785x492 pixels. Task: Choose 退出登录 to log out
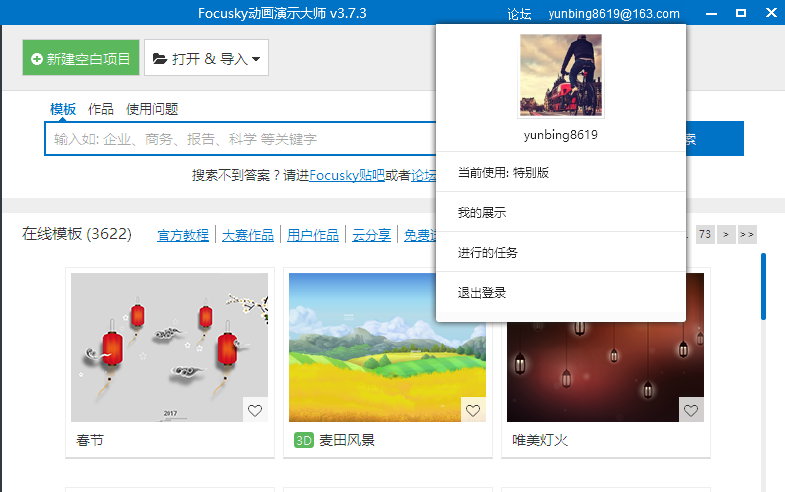coord(561,292)
